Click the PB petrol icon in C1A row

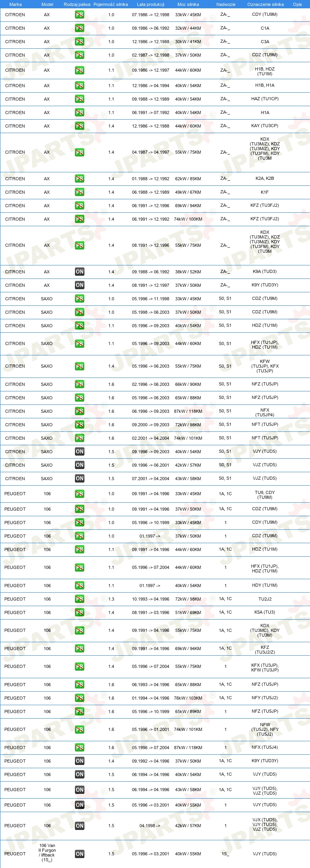pos(79,28)
